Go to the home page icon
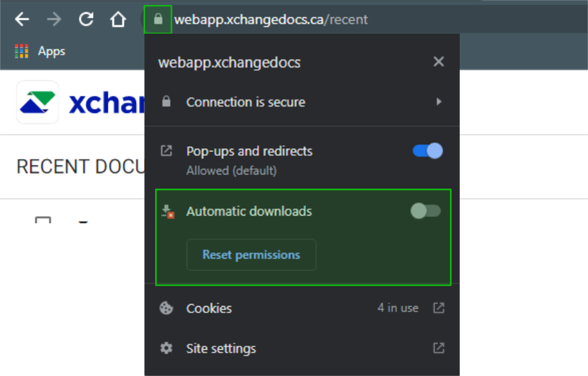The height and width of the screenshot is (376, 588). pyautogui.click(x=118, y=19)
